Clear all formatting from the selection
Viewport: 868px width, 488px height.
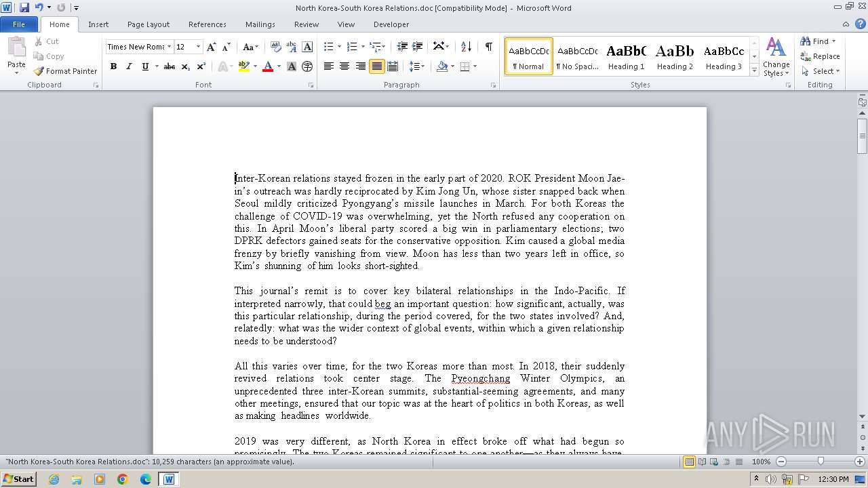pos(276,47)
